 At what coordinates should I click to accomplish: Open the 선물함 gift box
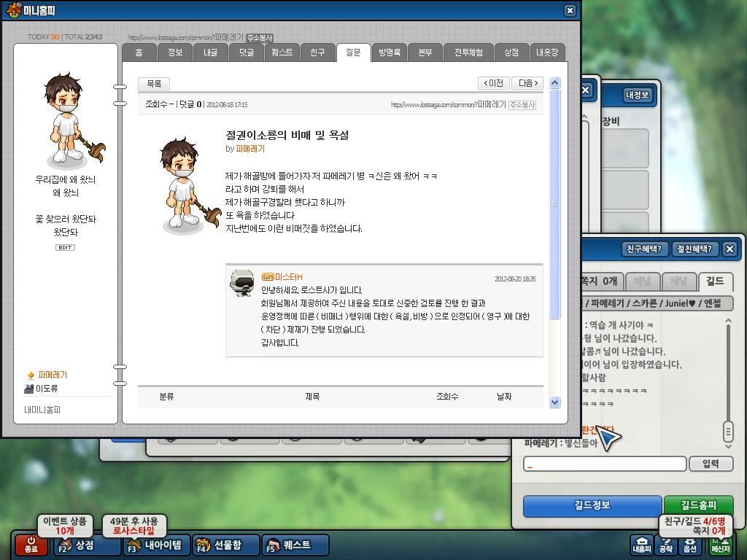[x=226, y=545]
